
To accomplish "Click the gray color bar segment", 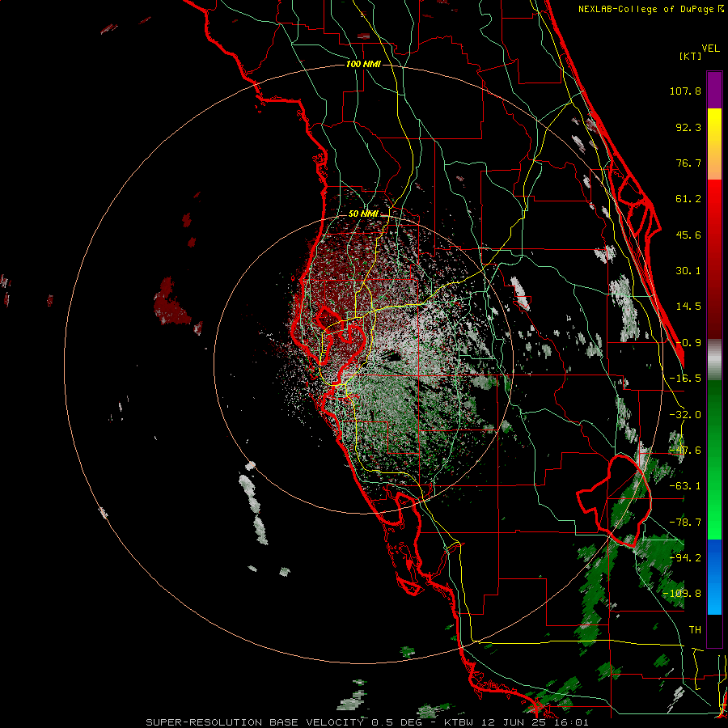I will (x=714, y=360).
